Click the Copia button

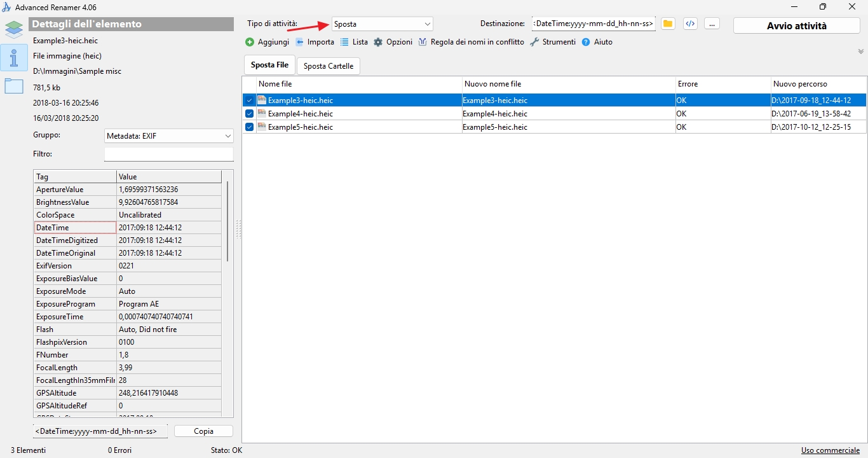pos(203,431)
